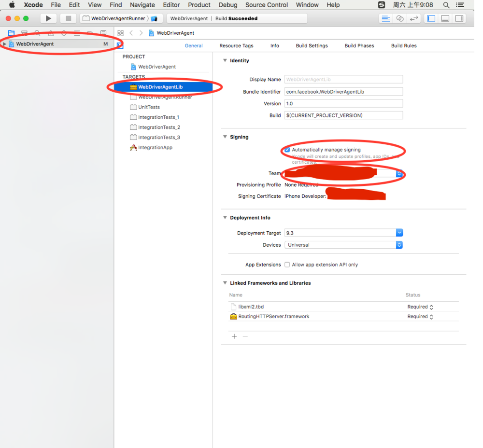Enable Automatically manage signing
Viewport: 483px width, 448px height.
287,150
